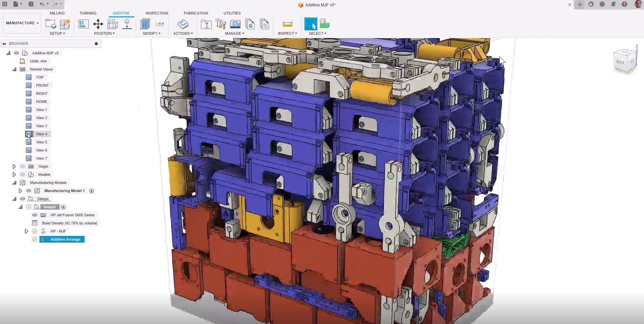Create a New Setup from the SETUP group
Screen dimensions: 644x324
(x=51, y=24)
